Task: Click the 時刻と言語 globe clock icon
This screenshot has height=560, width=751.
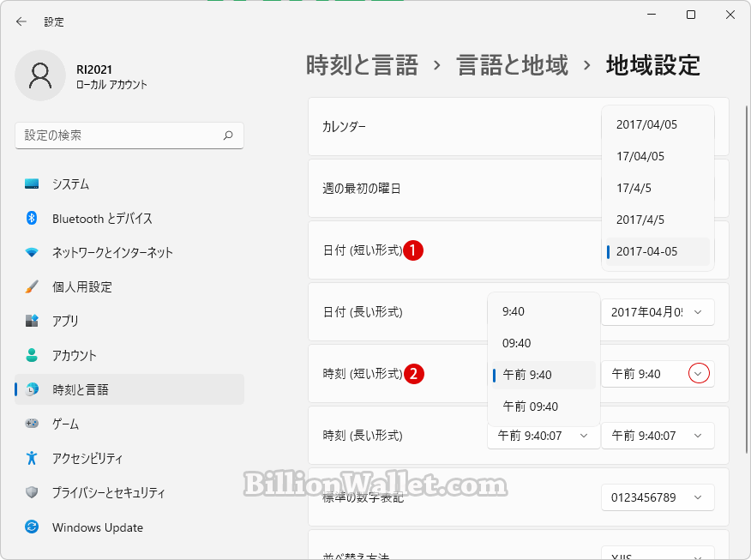Action: [32, 389]
